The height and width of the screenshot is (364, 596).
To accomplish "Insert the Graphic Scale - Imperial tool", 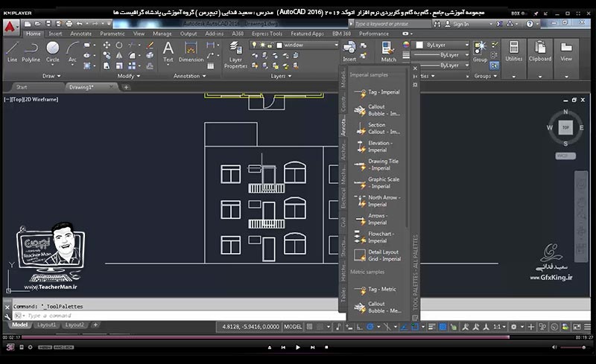I will point(377,183).
